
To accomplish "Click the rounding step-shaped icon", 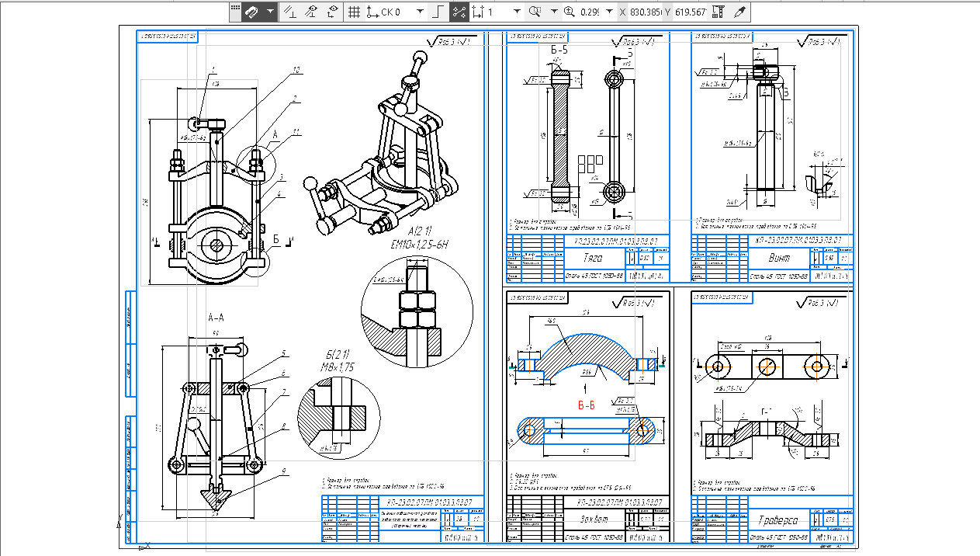I will click(438, 12).
